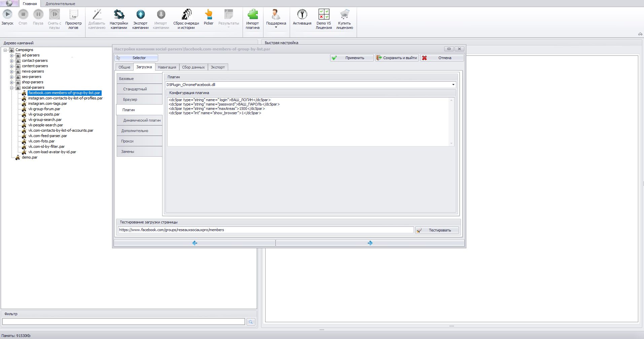Click Импорт плагина puzzle icon
This screenshot has height=339, width=644.
[252, 14]
